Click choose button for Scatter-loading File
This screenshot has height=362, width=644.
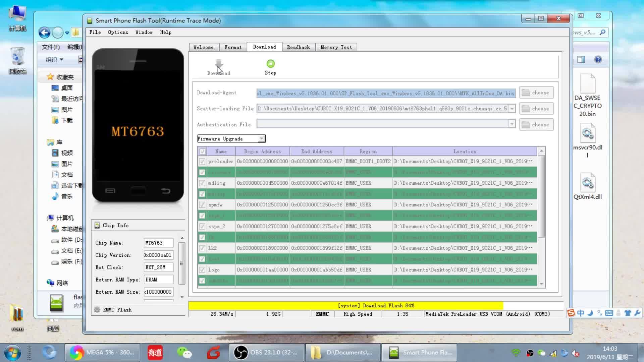(x=536, y=109)
